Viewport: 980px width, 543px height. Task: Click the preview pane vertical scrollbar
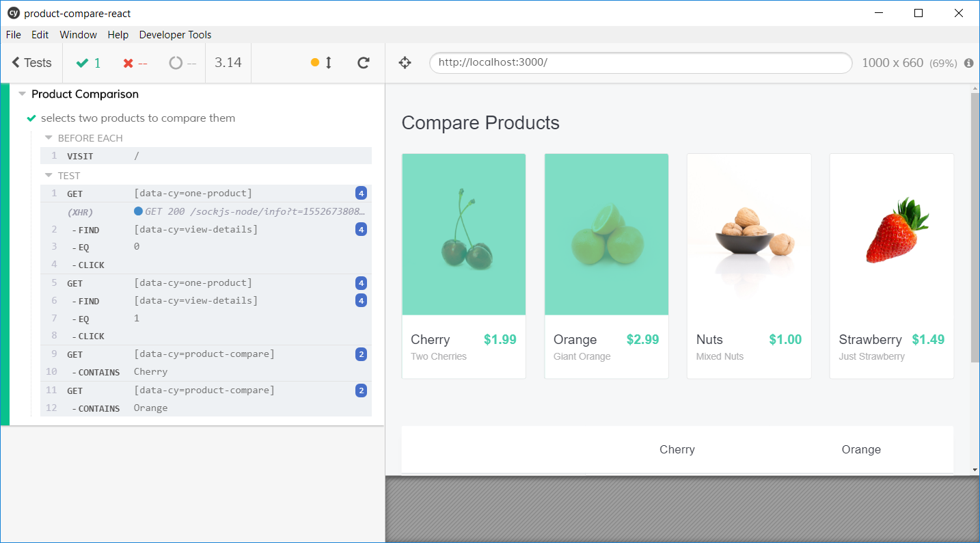point(975,227)
